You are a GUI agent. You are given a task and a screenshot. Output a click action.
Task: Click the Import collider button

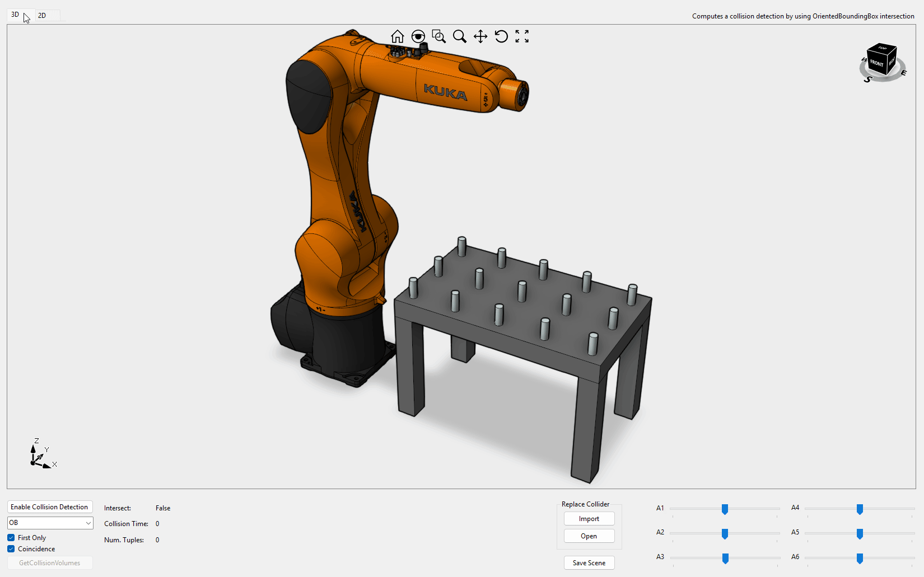tap(589, 519)
